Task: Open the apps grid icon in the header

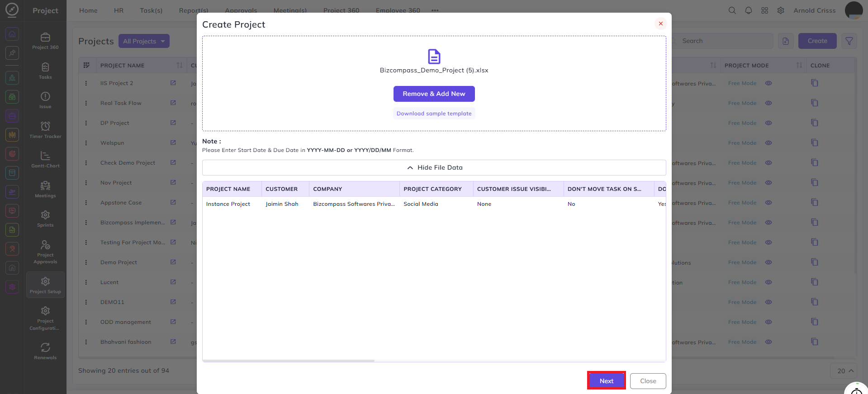Action: coord(764,10)
